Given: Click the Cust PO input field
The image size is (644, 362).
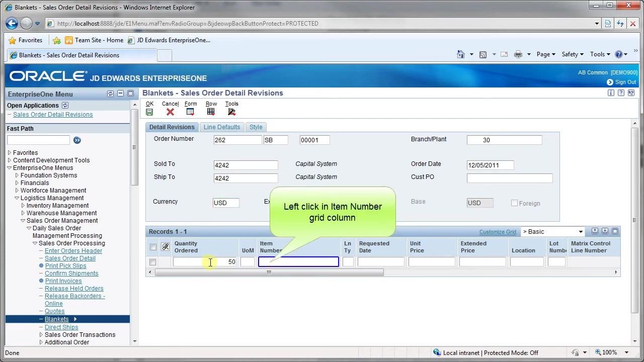Looking at the screenshot, I should coord(510,178).
